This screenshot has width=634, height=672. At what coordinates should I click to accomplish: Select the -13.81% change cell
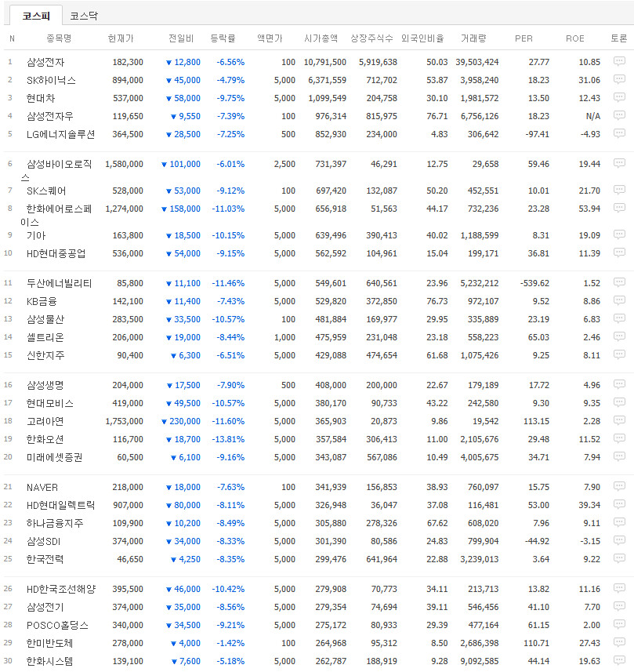(228, 439)
